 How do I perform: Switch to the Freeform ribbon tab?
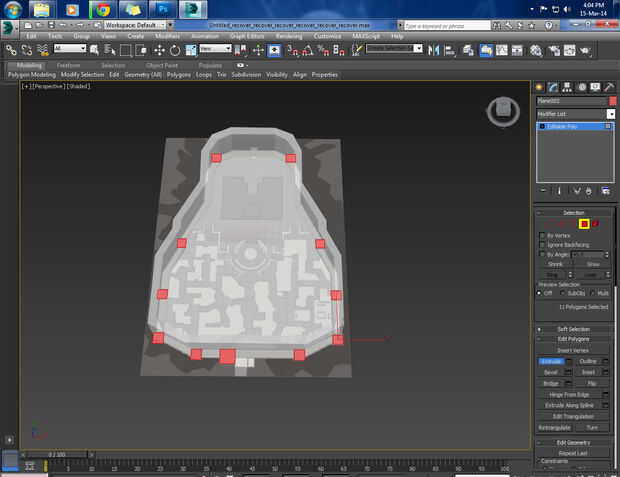[69, 65]
